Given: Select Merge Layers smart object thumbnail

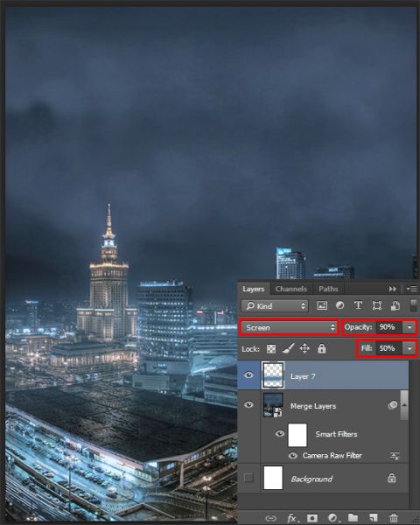Looking at the screenshot, I should (273, 405).
